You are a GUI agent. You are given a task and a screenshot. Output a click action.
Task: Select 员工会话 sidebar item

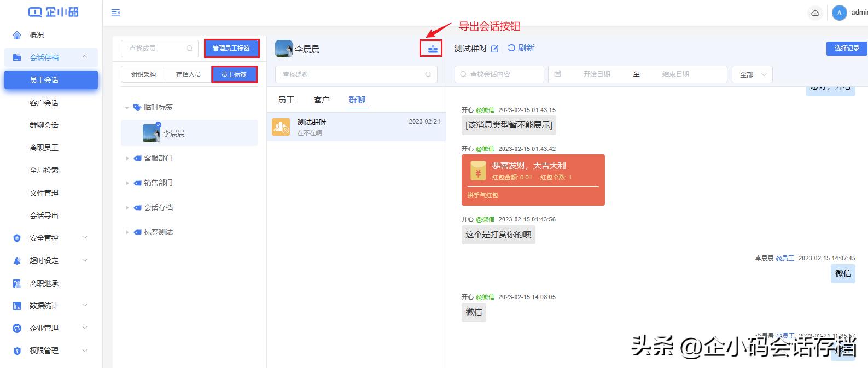(x=51, y=80)
